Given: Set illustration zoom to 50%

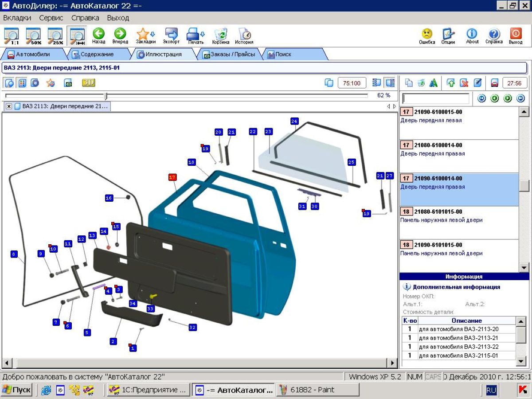Looking at the screenshot, I should coord(33,36).
